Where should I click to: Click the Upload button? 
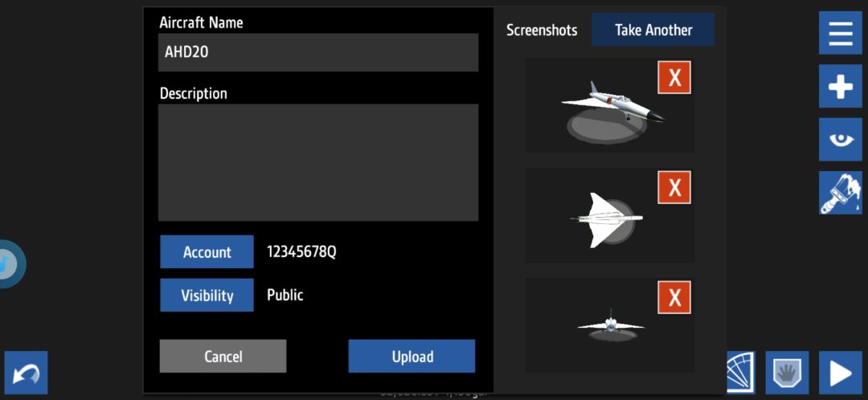pyautogui.click(x=411, y=357)
